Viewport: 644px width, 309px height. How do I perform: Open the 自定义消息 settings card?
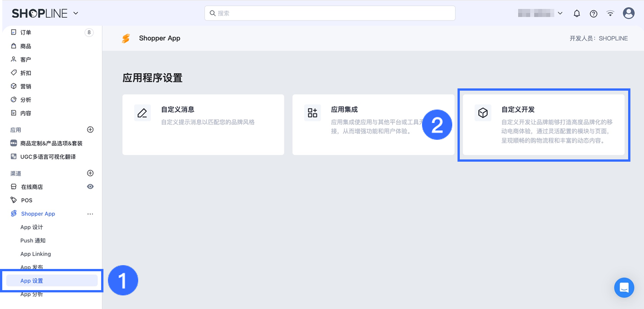pos(203,125)
